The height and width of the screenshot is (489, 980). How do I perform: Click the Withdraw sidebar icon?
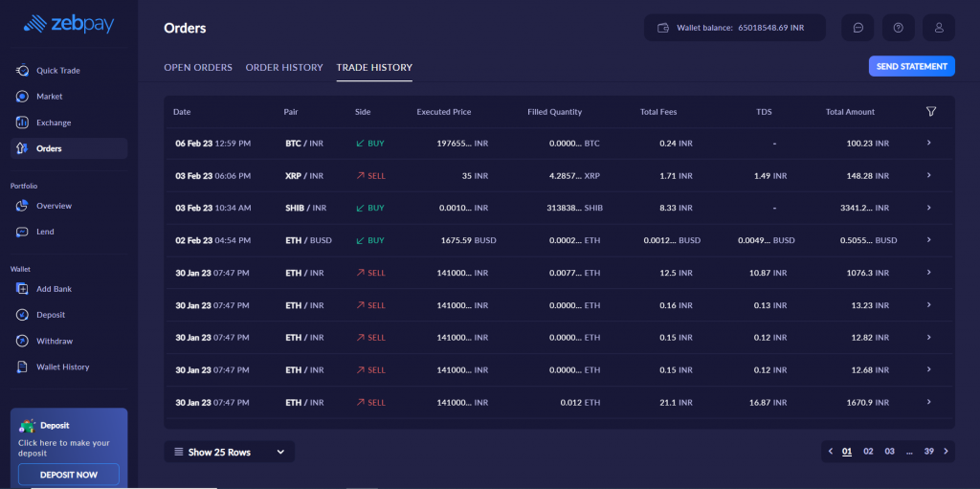coord(22,341)
